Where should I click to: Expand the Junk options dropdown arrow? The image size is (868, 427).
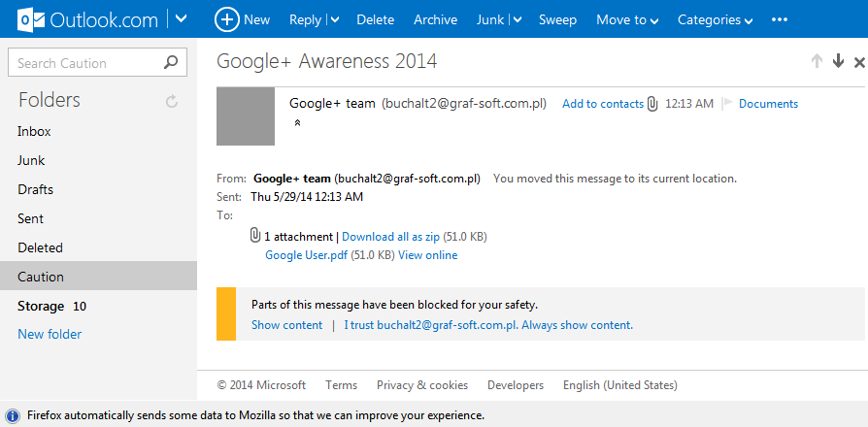coord(517,20)
